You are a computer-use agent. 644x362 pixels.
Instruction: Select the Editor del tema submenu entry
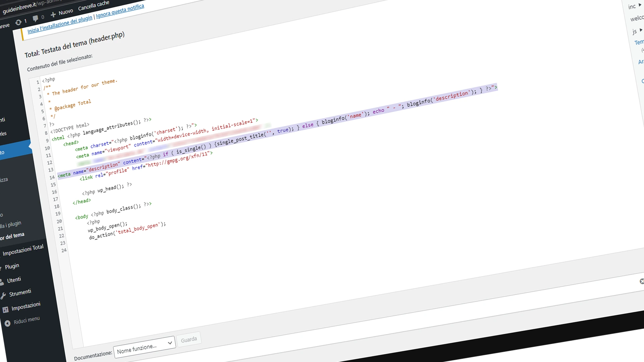tap(12, 236)
